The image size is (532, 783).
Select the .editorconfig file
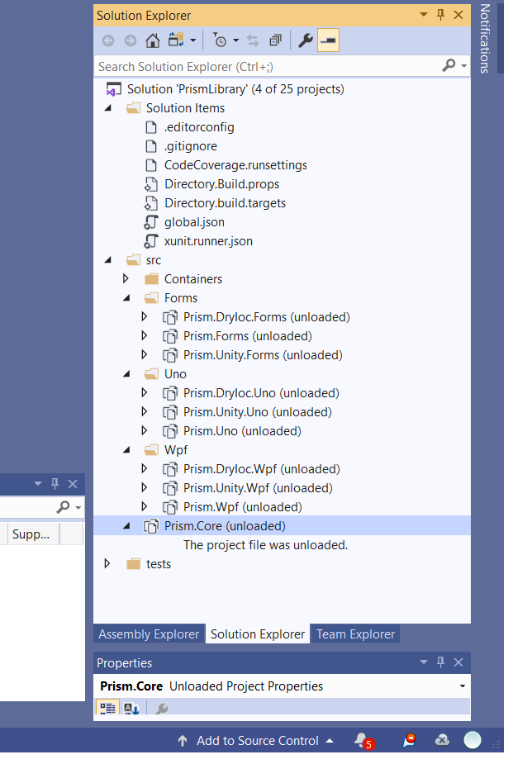click(199, 127)
